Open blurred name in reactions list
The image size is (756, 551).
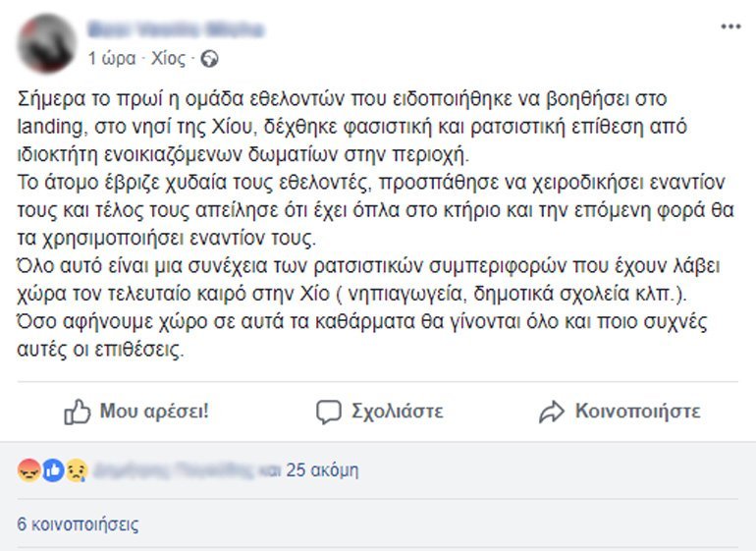pos(172,469)
